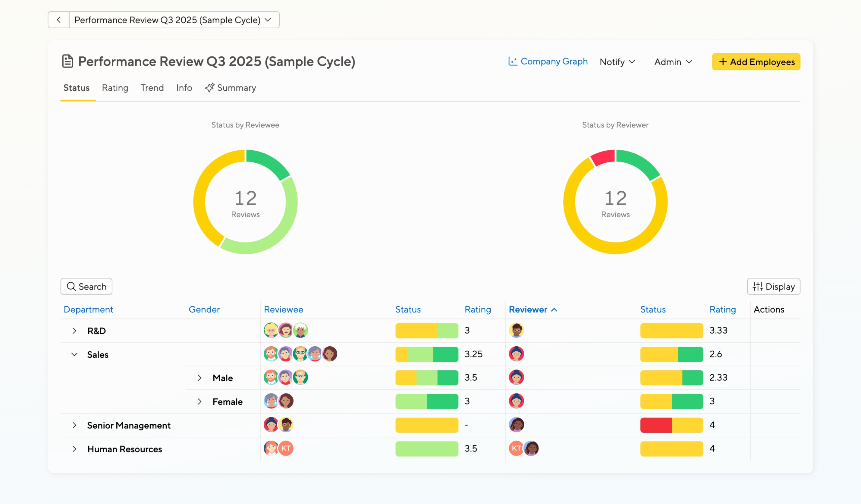Expand the R&D department row
The height and width of the screenshot is (504, 861).
pyautogui.click(x=74, y=331)
